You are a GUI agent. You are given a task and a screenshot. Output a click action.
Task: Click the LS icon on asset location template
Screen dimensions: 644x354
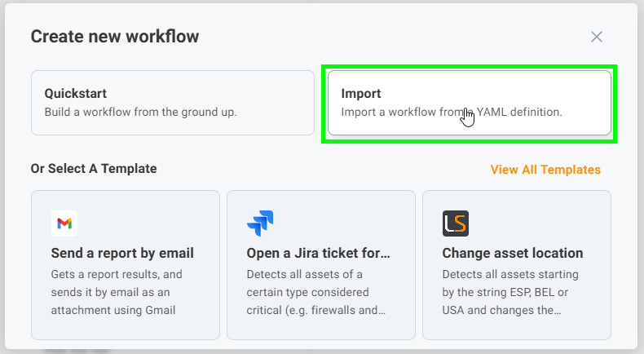click(x=455, y=223)
